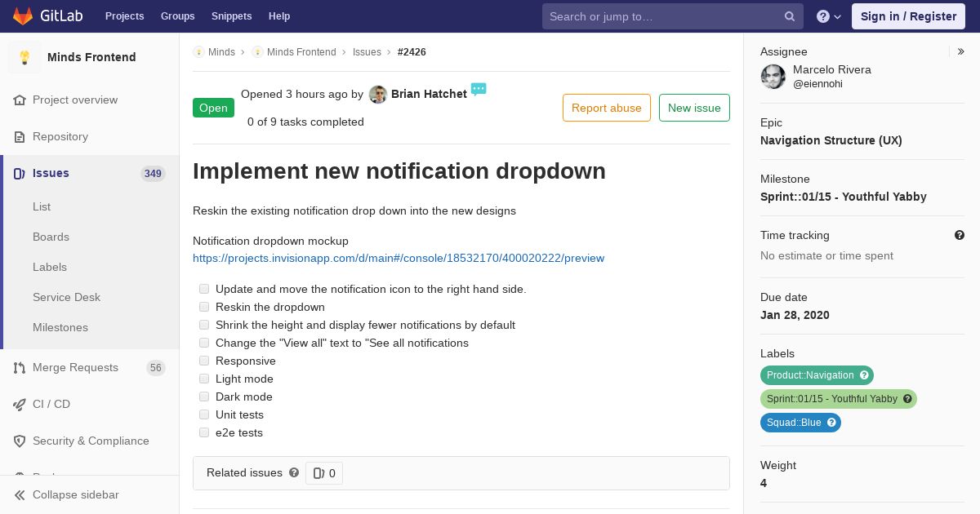Screen dimensions: 980x514
Task: Click the related issues count badge
Action: coord(324,473)
